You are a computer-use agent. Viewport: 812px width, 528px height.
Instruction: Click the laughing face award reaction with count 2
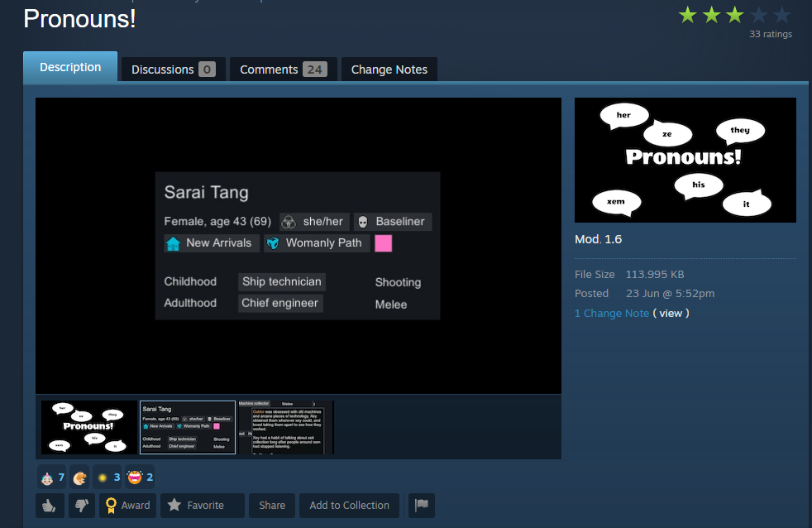tap(140, 478)
